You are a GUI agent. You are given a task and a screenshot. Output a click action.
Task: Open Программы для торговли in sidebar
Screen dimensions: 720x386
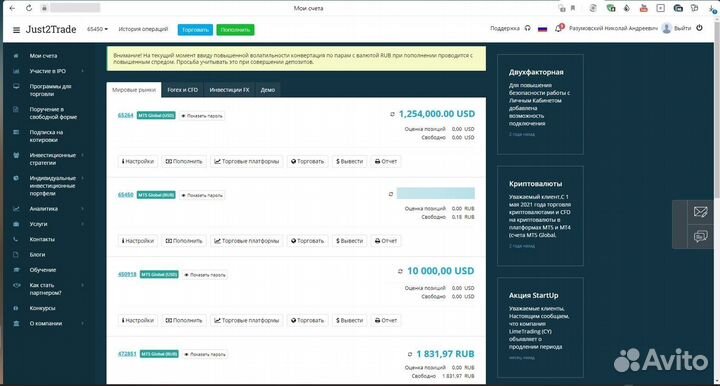(x=50, y=90)
